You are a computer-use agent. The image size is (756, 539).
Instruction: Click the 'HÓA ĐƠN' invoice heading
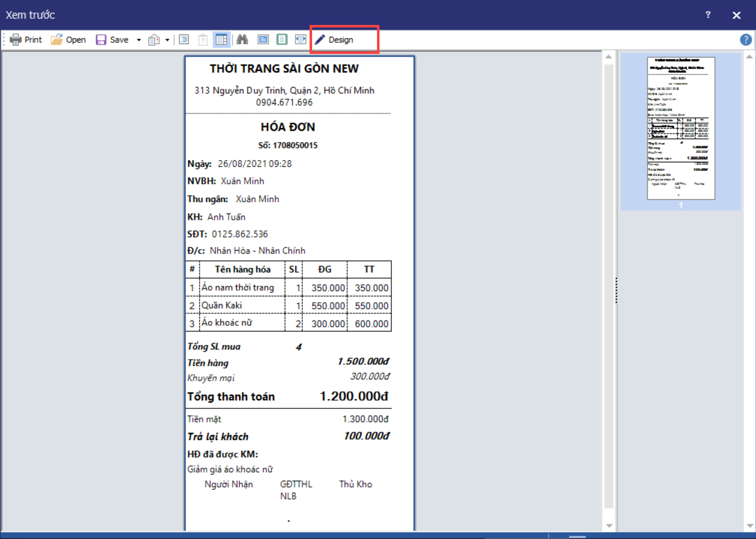point(288,127)
